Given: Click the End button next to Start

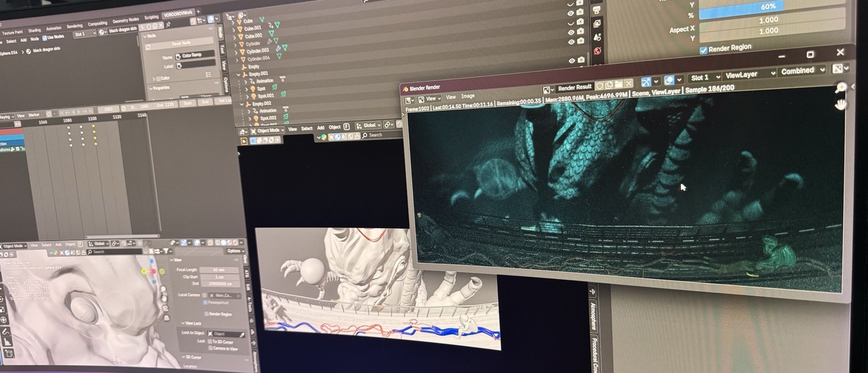Looking at the screenshot, I should coord(206,102).
